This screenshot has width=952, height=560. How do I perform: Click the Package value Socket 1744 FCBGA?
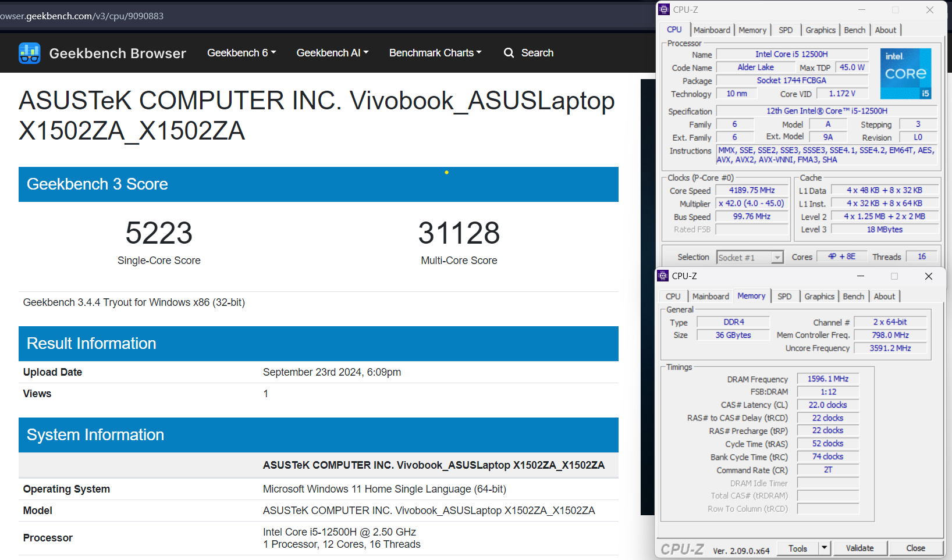coord(791,81)
